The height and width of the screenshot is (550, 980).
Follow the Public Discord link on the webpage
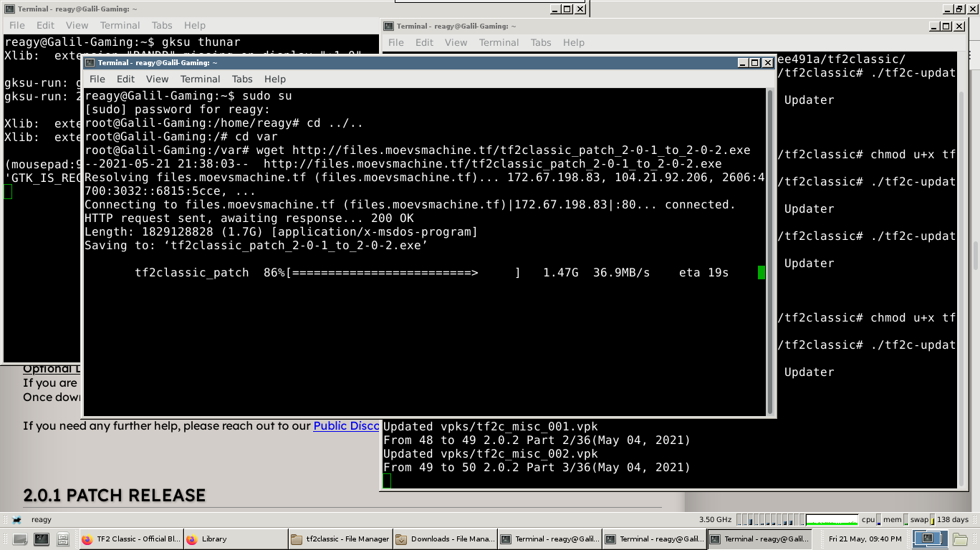347,426
